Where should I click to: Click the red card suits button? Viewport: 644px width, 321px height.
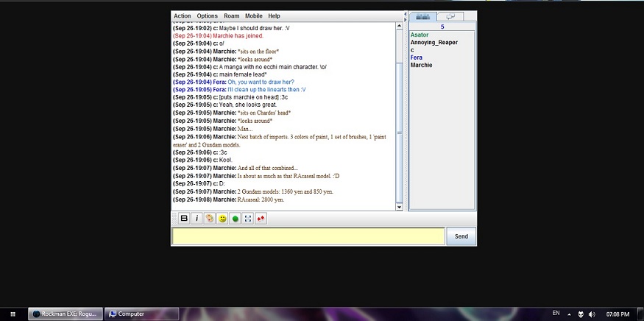(x=261, y=219)
